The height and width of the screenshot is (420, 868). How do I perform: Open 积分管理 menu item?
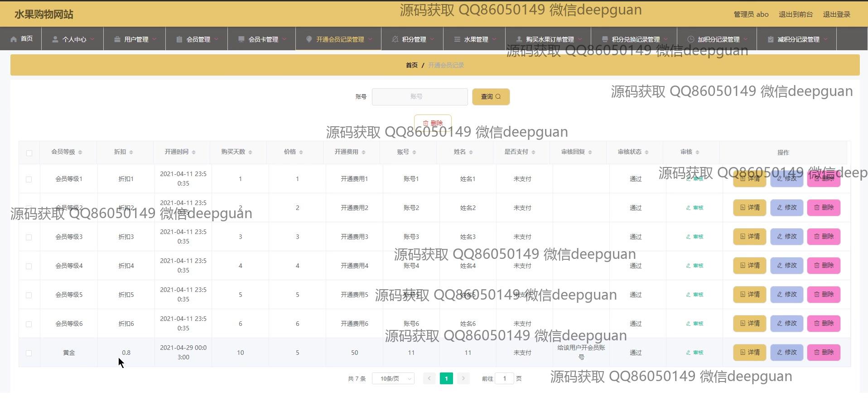(x=413, y=39)
